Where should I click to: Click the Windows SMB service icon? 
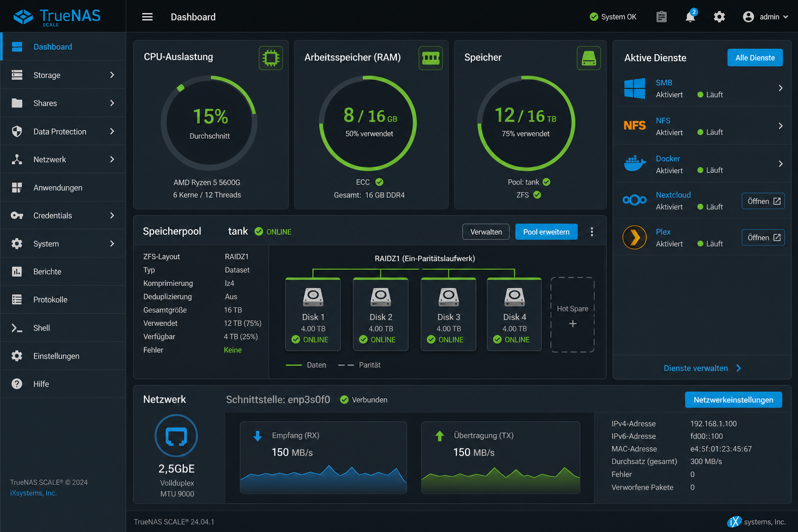point(635,88)
